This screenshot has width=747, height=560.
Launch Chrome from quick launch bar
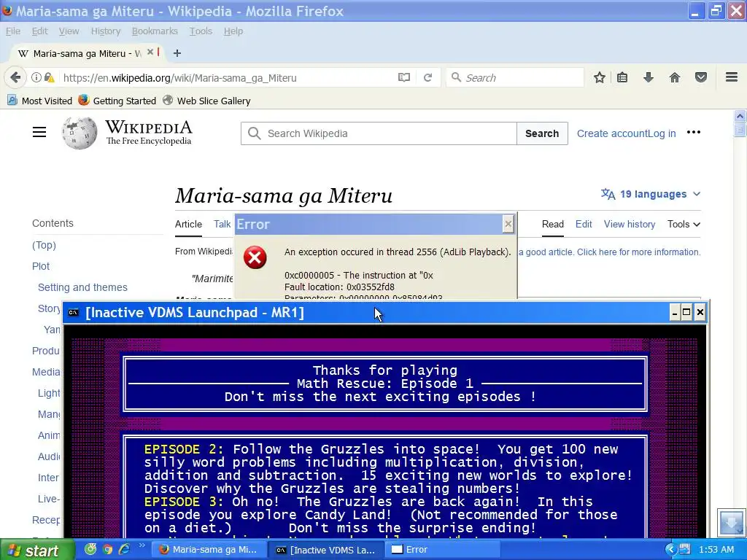[x=108, y=550]
